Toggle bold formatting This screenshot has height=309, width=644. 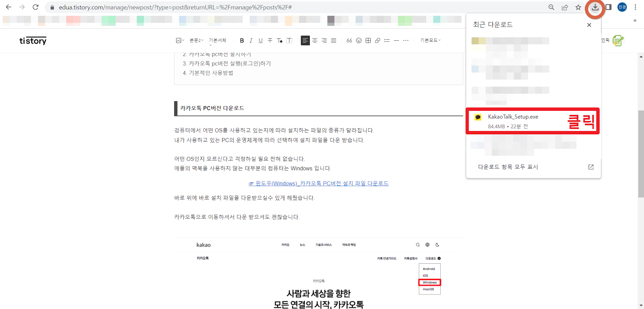click(x=242, y=40)
